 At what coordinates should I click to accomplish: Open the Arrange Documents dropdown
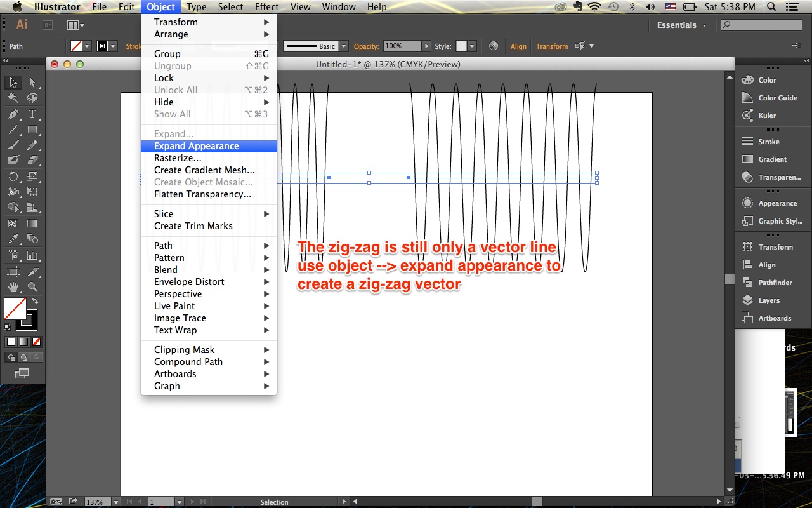coord(75,25)
